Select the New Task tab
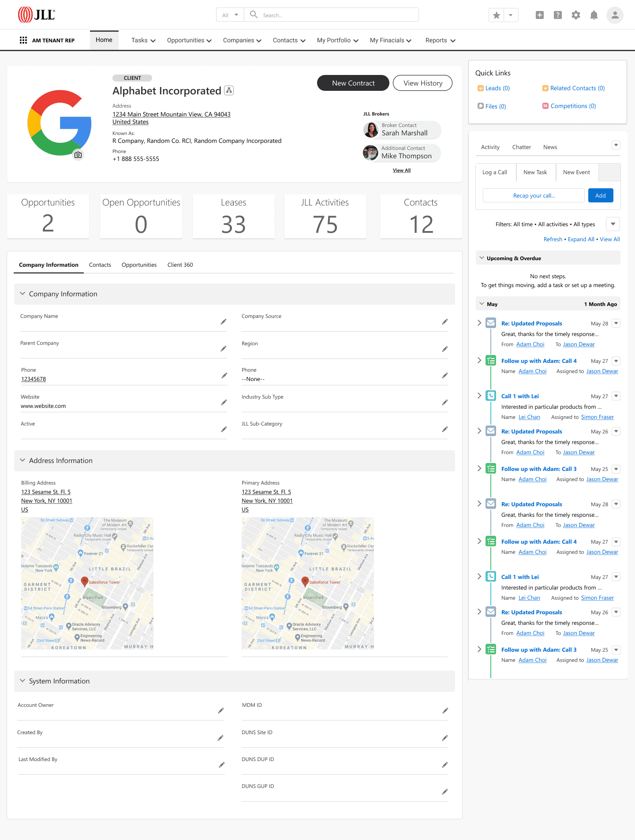Image resolution: width=635 pixels, height=840 pixels. pyautogui.click(x=535, y=172)
